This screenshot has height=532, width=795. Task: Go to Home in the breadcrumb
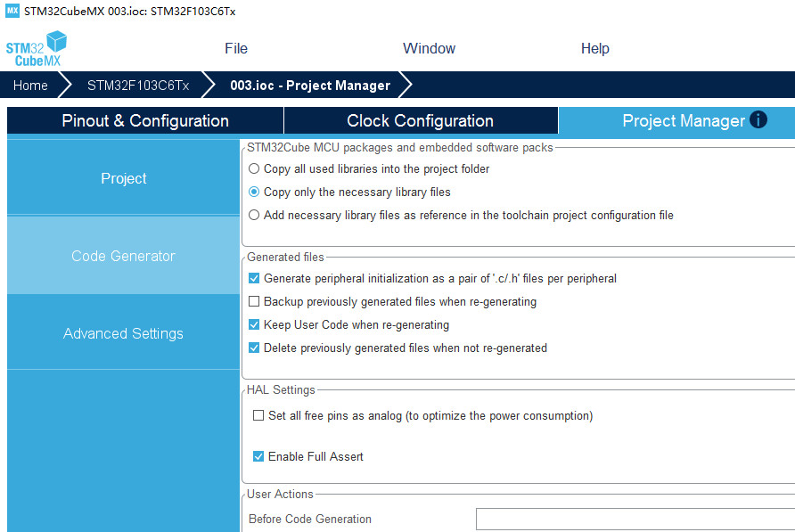pyautogui.click(x=30, y=86)
